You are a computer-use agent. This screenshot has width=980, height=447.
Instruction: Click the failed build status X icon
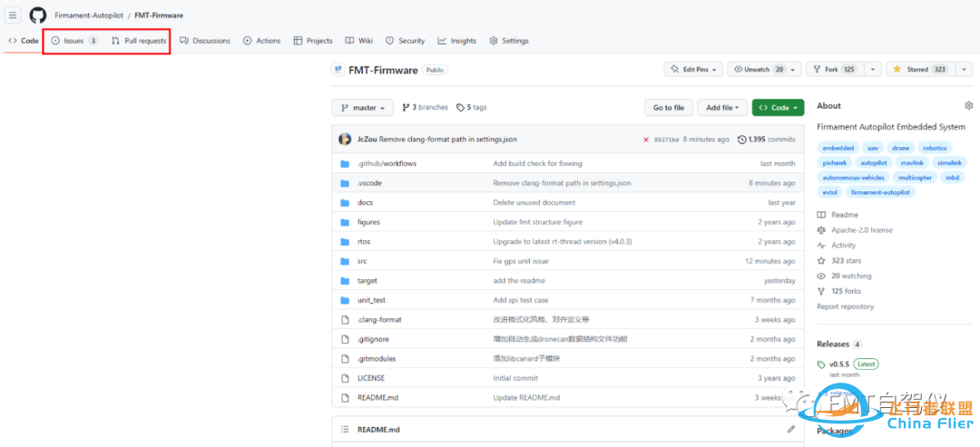646,140
